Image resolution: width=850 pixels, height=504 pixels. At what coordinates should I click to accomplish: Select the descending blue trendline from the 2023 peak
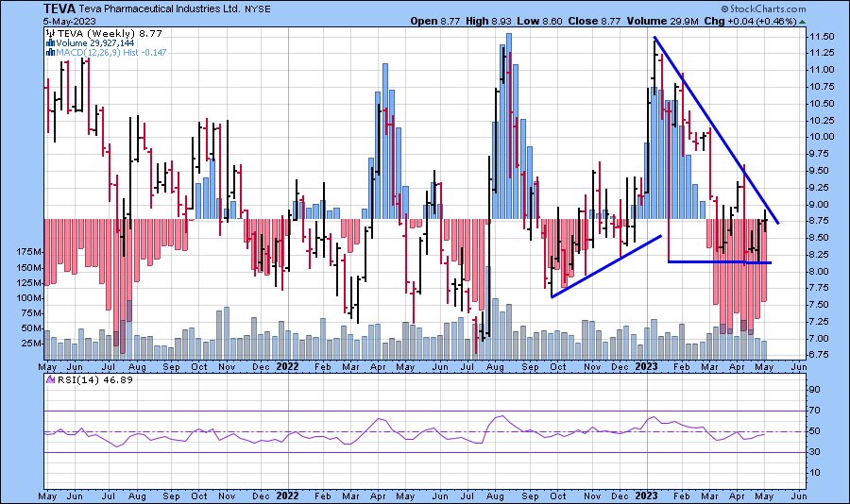point(716,130)
